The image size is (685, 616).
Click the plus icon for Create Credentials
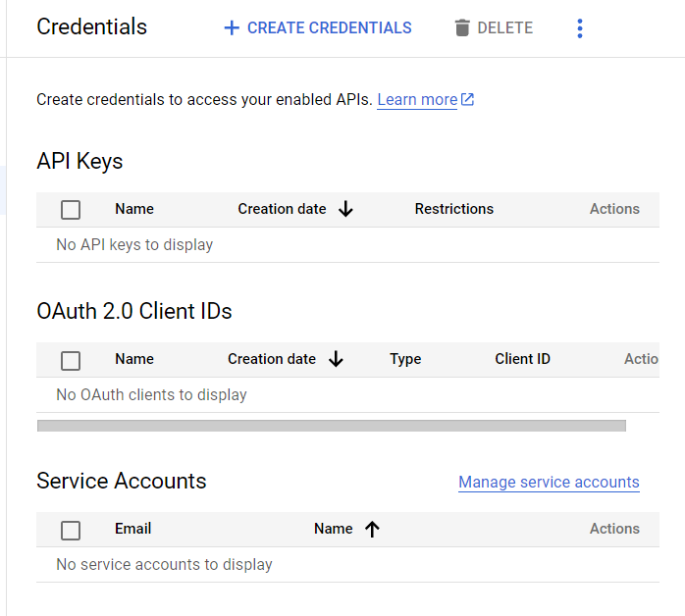tap(232, 28)
